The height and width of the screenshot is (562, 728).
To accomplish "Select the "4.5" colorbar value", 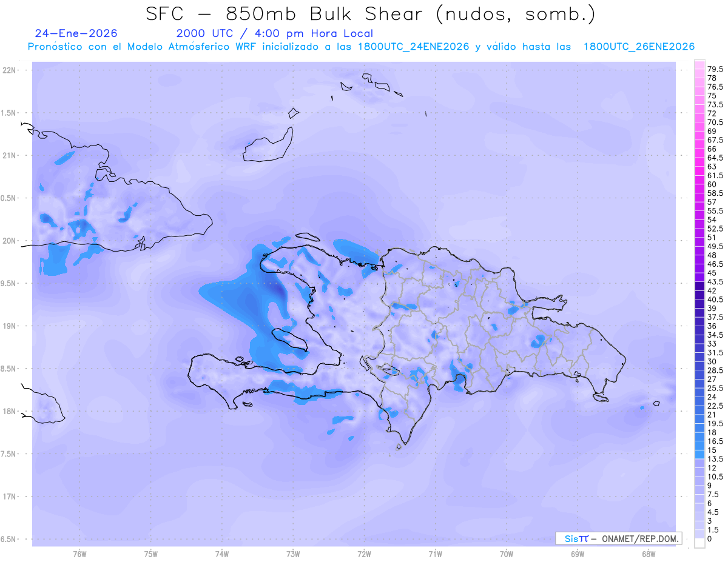I will pyautogui.click(x=713, y=511).
